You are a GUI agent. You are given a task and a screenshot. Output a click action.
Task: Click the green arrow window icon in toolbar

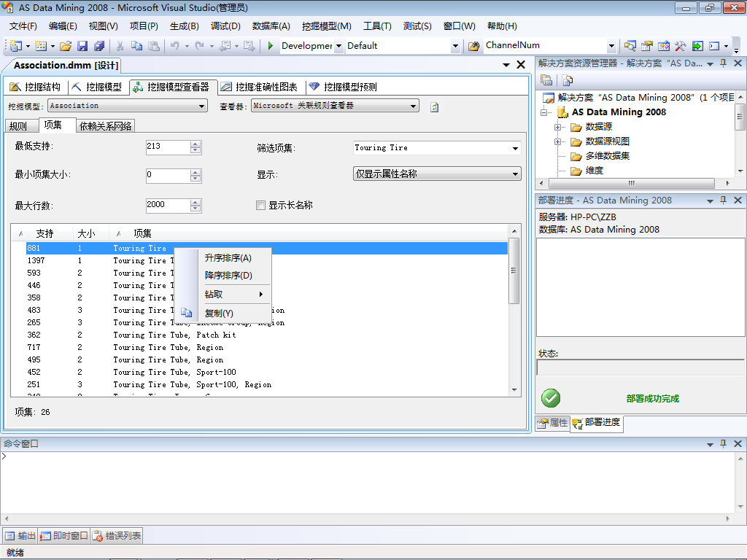coord(697,46)
